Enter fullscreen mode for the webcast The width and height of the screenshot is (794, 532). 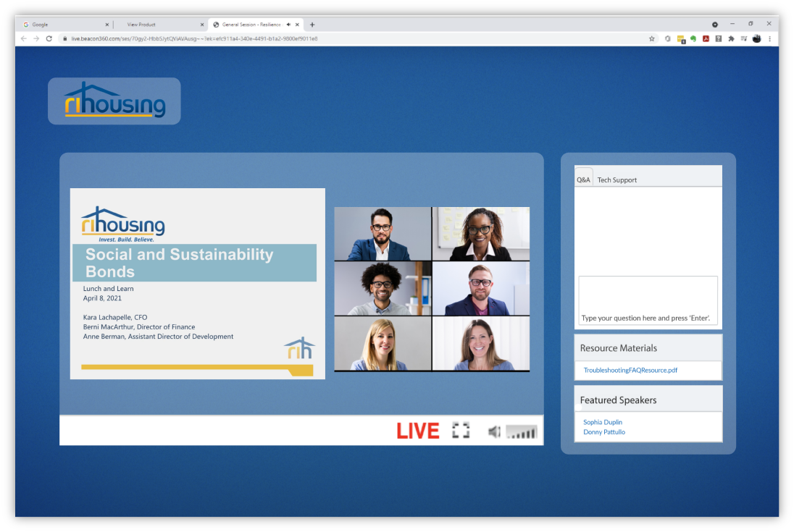click(x=461, y=431)
